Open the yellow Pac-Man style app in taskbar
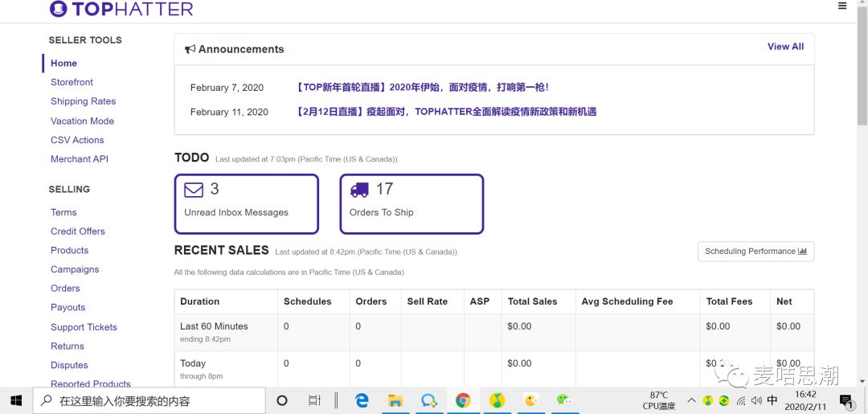The image size is (868, 414). tap(531, 400)
